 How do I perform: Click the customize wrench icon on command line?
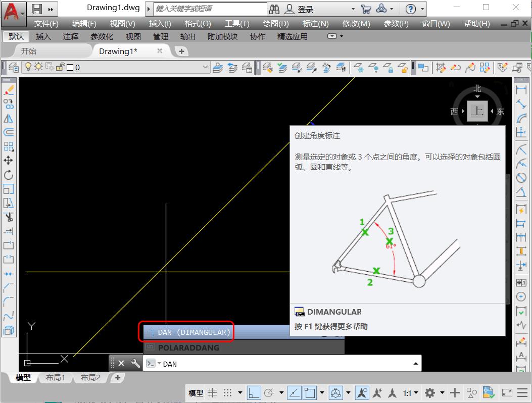[x=135, y=363]
